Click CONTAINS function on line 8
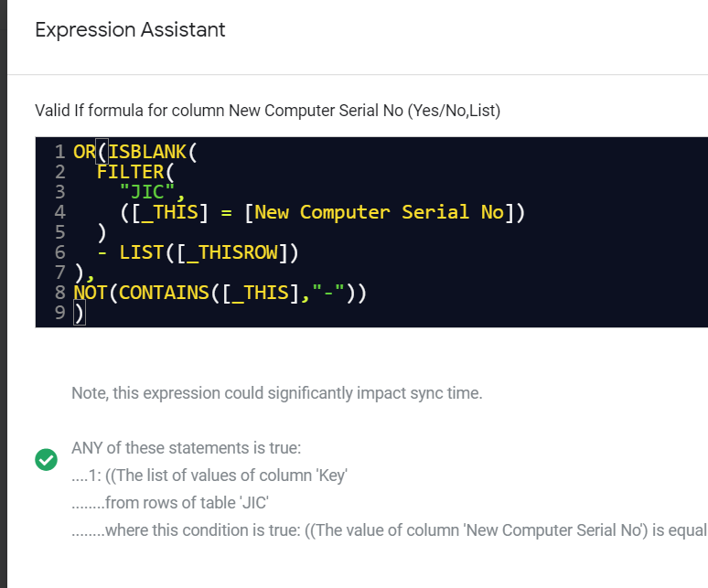This screenshot has height=588, width=708. tap(164, 293)
